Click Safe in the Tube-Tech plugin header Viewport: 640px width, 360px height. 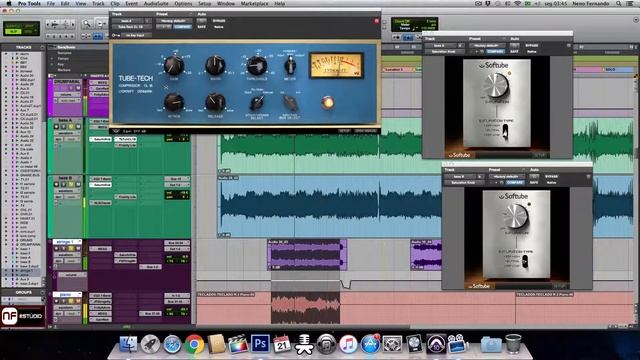202,27
